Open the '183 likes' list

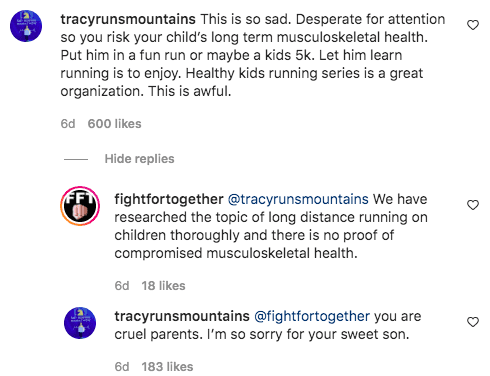pos(167,367)
